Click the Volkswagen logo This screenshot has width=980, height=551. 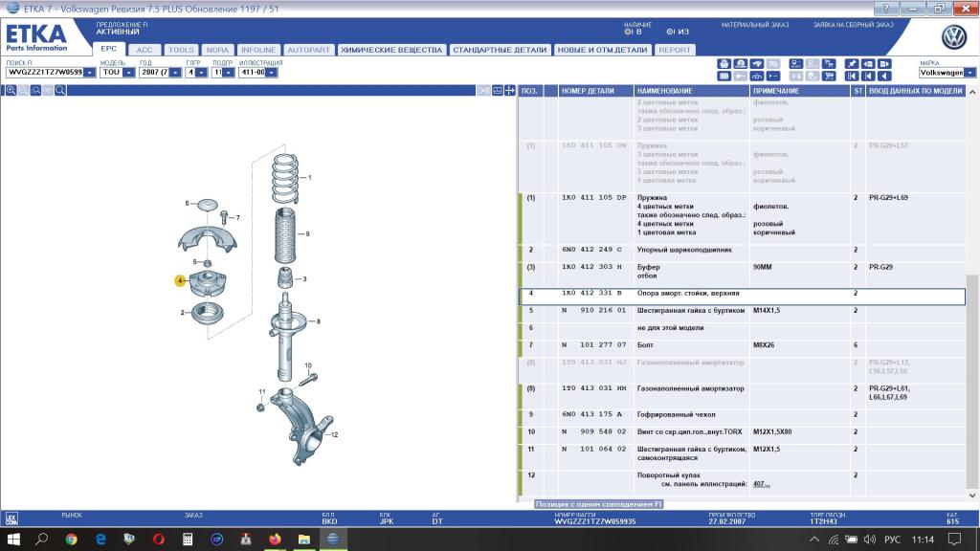pos(954,37)
